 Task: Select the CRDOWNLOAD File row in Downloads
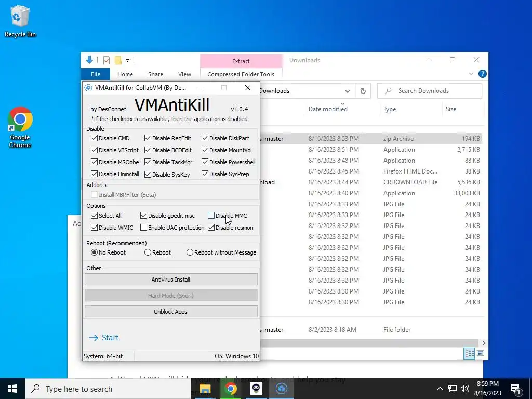[371, 182]
